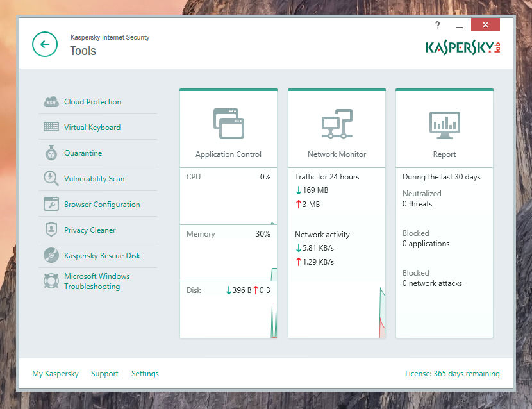The width and height of the screenshot is (532, 409).
Task: Click the 'Network activity' label
Action: (x=322, y=235)
